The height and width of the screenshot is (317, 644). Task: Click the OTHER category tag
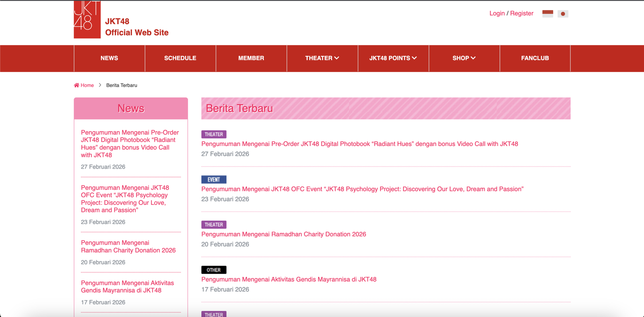pos(214,270)
